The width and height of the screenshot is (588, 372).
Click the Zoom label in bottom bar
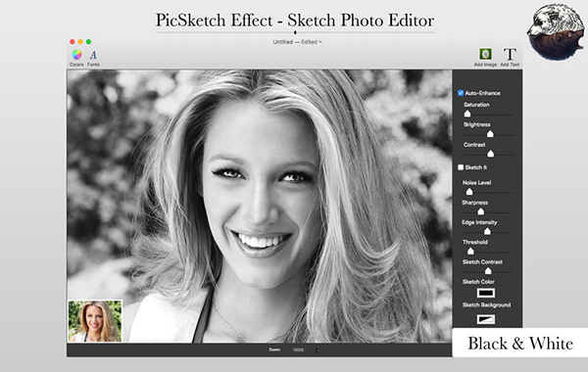pyautogui.click(x=274, y=349)
